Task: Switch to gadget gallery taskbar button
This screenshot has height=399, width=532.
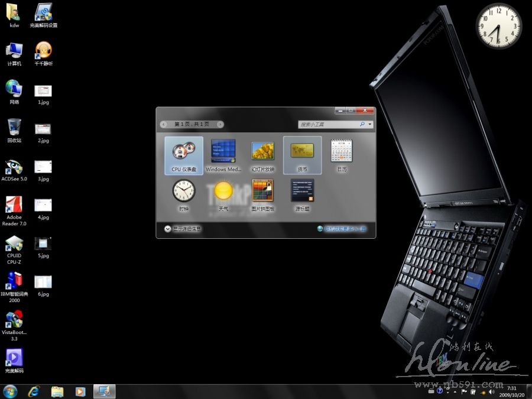Action: click(104, 391)
